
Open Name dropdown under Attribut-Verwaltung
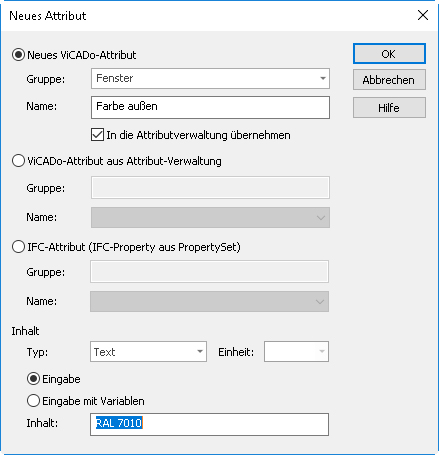[x=210, y=217]
